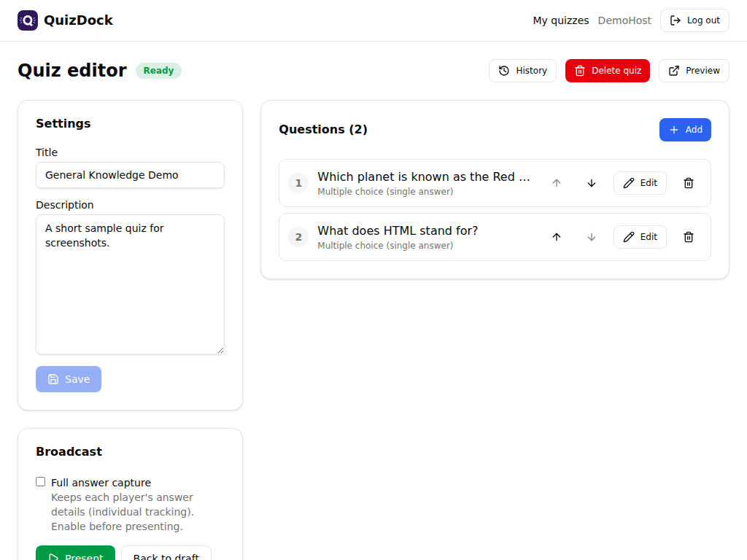
Task: Click the Title input field
Action: tap(130, 175)
